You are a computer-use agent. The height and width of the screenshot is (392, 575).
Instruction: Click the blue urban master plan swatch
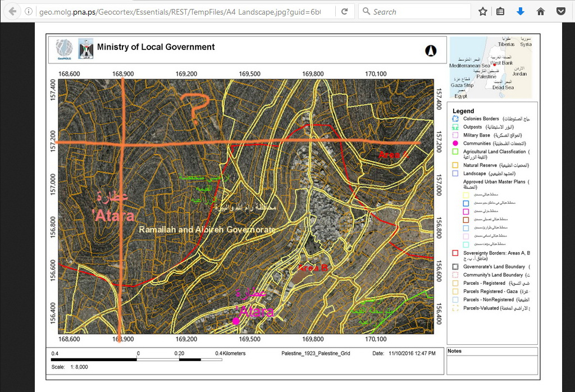(x=466, y=203)
